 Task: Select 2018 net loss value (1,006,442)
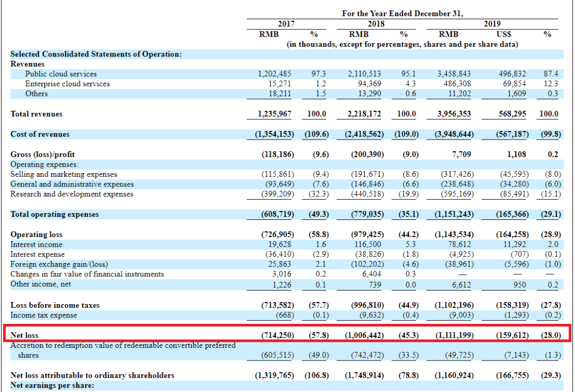364,335
